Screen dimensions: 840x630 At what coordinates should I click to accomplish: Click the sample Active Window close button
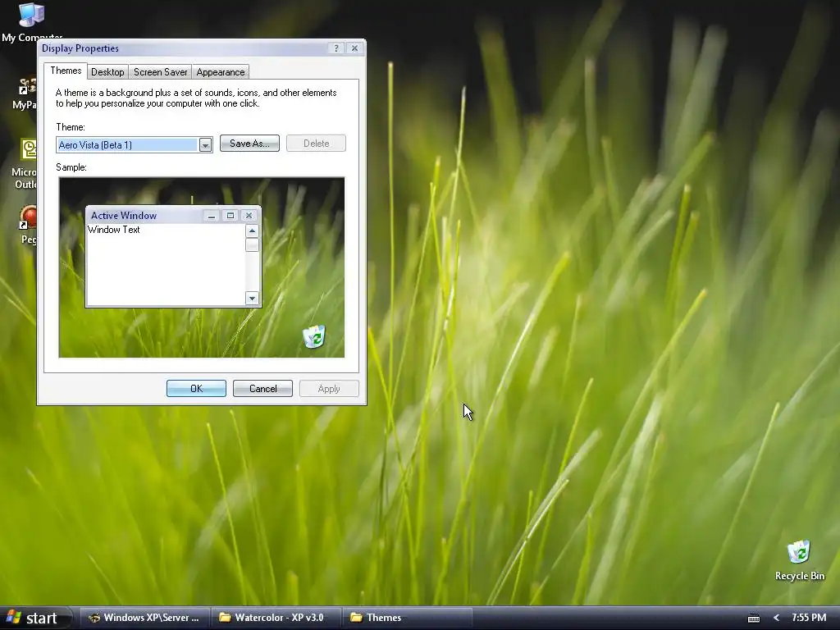[x=249, y=216]
